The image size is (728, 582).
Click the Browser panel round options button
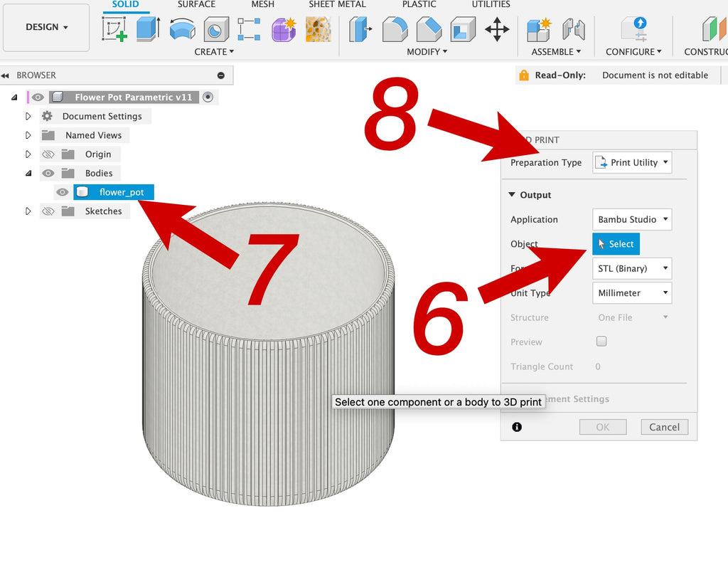221,75
